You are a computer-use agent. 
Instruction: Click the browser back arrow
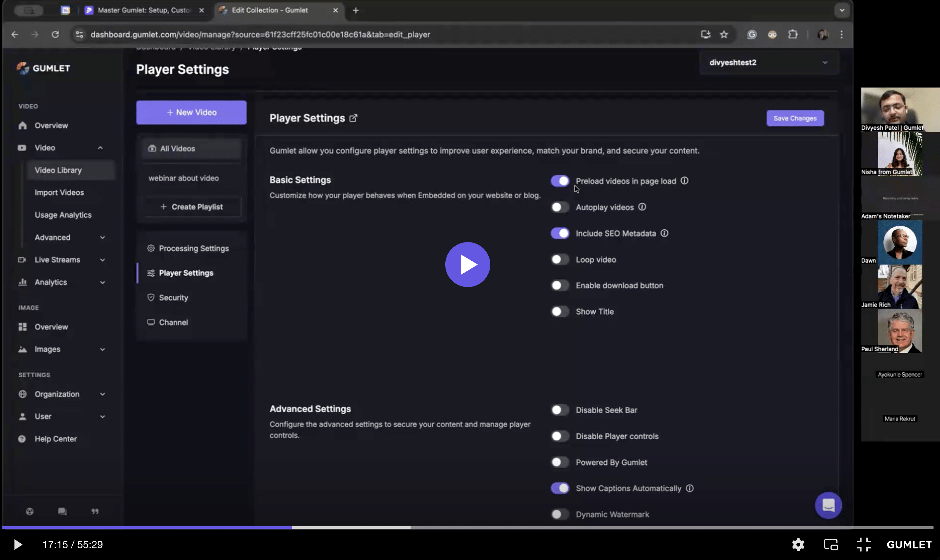(15, 34)
